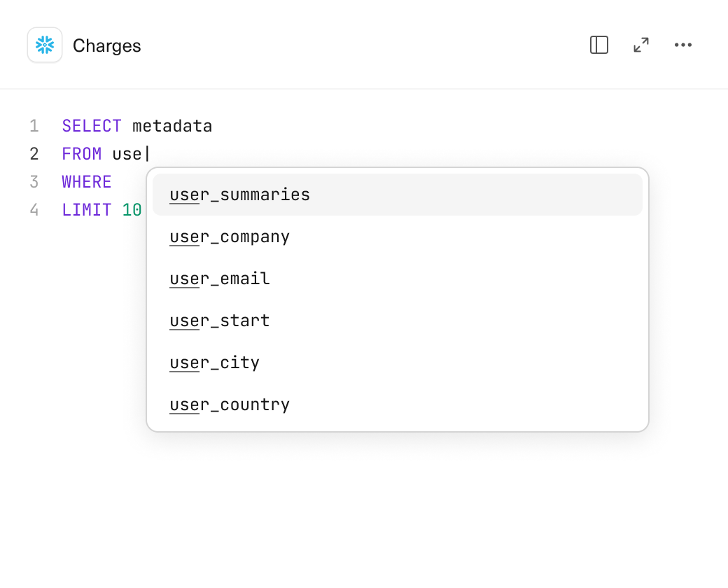Click line number 3 in the gutter
The height and width of the screenshot is (588, 728).
click(34, 182)
